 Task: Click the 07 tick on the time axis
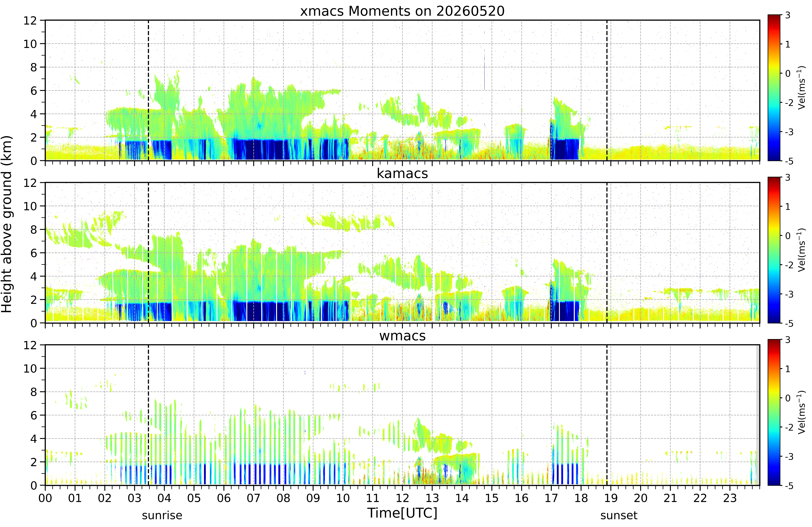coord(253,498)
